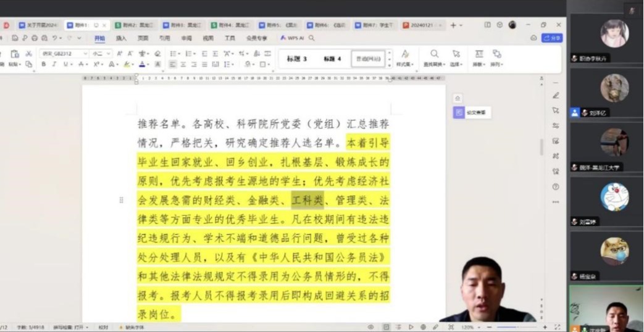The width and height of the screenshot is (644, 332).
Task: Click the vertical scrollbar thumb
Action: click(542, 147)
